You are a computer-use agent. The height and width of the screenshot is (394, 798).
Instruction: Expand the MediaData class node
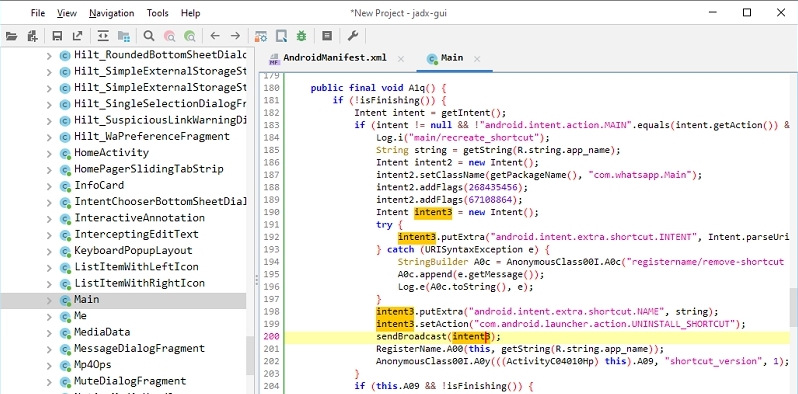click(49, 333)
